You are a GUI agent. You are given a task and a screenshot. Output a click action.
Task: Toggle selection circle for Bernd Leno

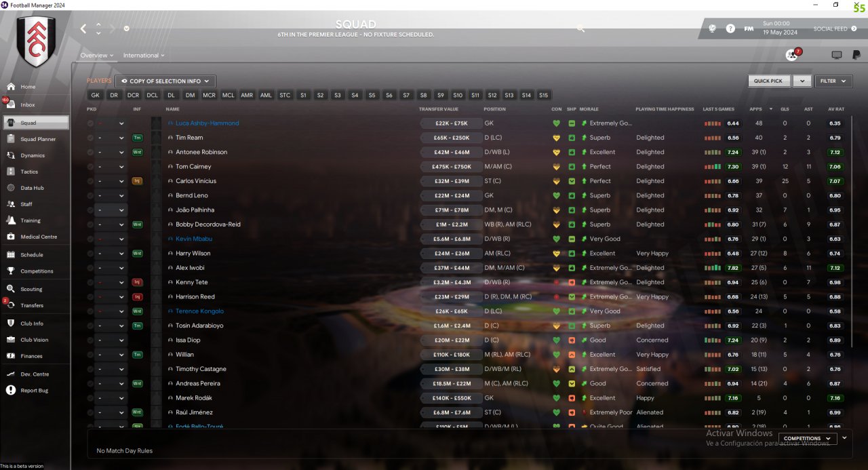(x=90, y=195)
